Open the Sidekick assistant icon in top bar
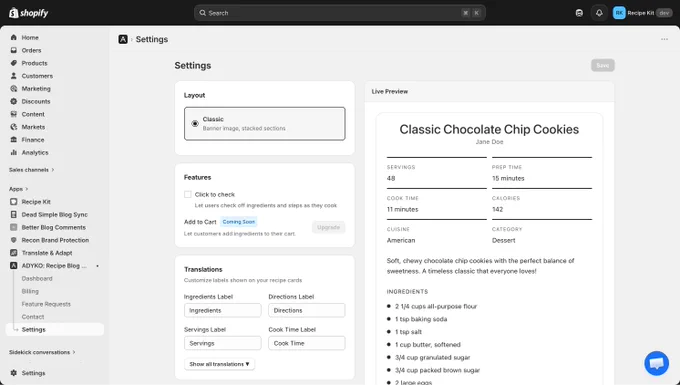680x385 pixels. coord(579,13)
